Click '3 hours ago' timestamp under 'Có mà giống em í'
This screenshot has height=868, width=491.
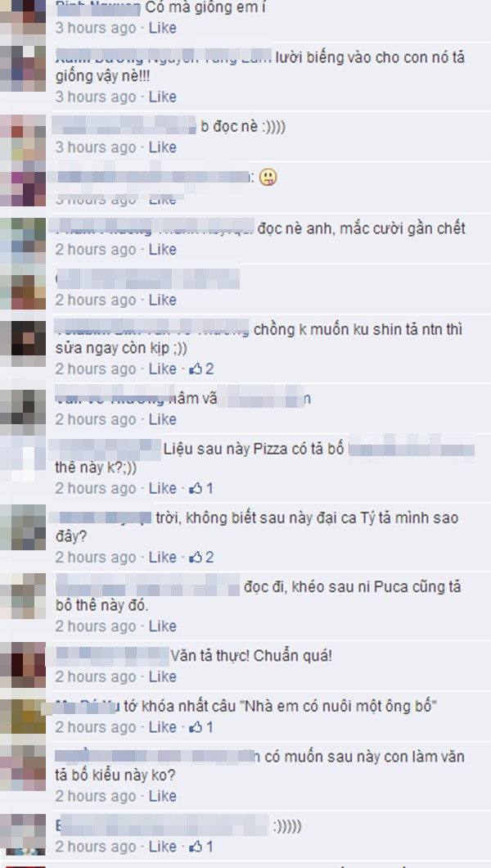[x=96, y=28]
